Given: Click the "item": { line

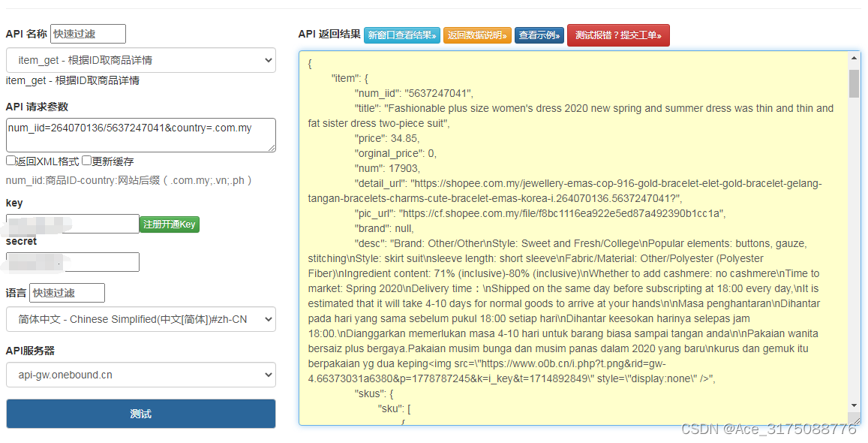Looking at the screenshot, I should tap(350, 78).
